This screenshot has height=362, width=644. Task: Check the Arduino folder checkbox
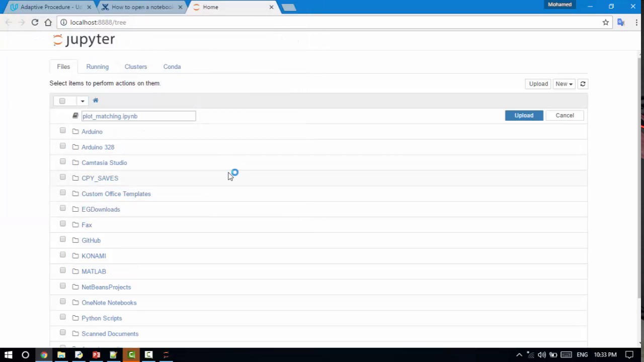click(62, 131)
